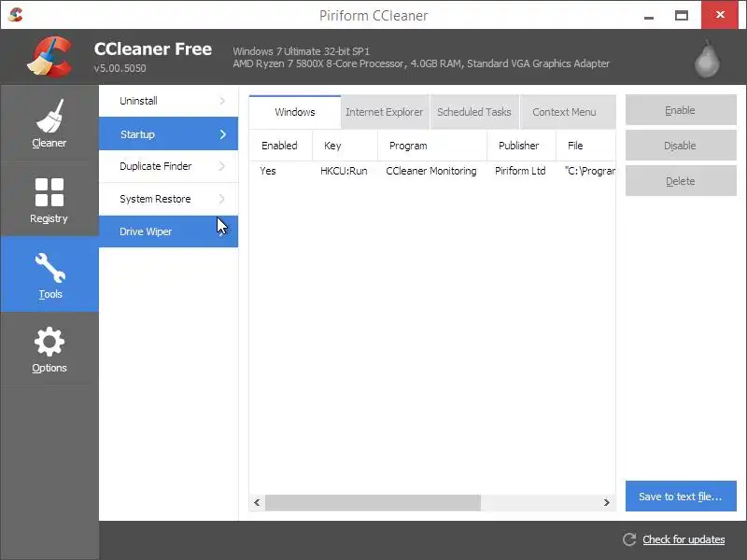
Task: Open the Duplicate Finder tool
Action: (x=168, y=166)
